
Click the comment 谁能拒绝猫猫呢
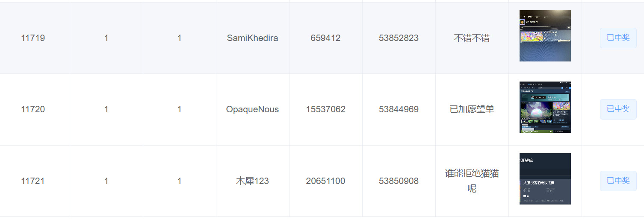[472, 181]
